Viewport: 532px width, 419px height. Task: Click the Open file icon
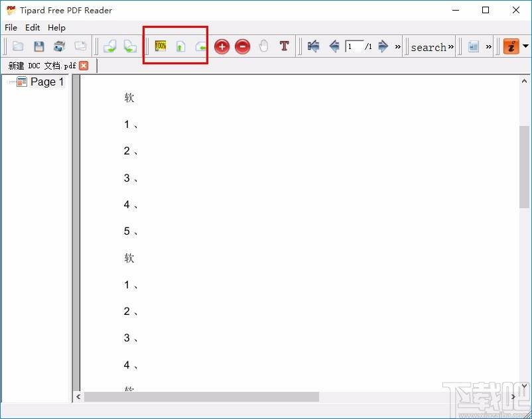tap(18, 46)
